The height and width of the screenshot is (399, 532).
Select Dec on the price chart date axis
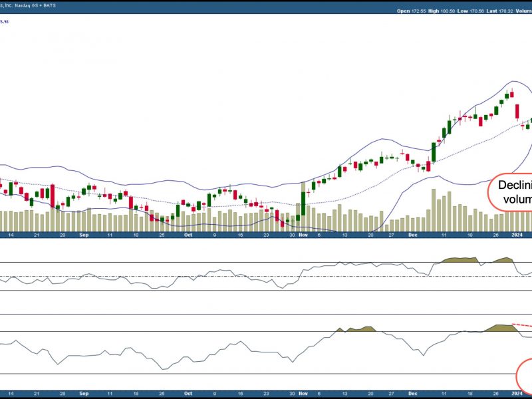point(413,235)
